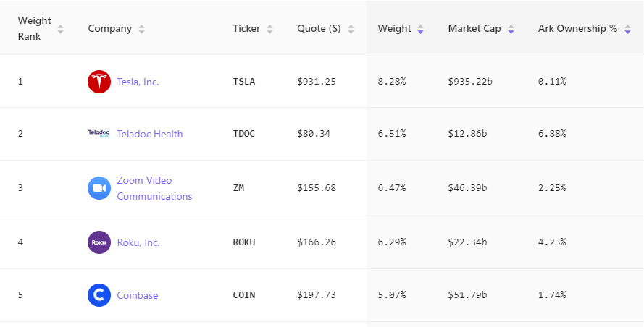Click the Zoom video camera logo
644x327 pixels.
[x=99, y=188]
